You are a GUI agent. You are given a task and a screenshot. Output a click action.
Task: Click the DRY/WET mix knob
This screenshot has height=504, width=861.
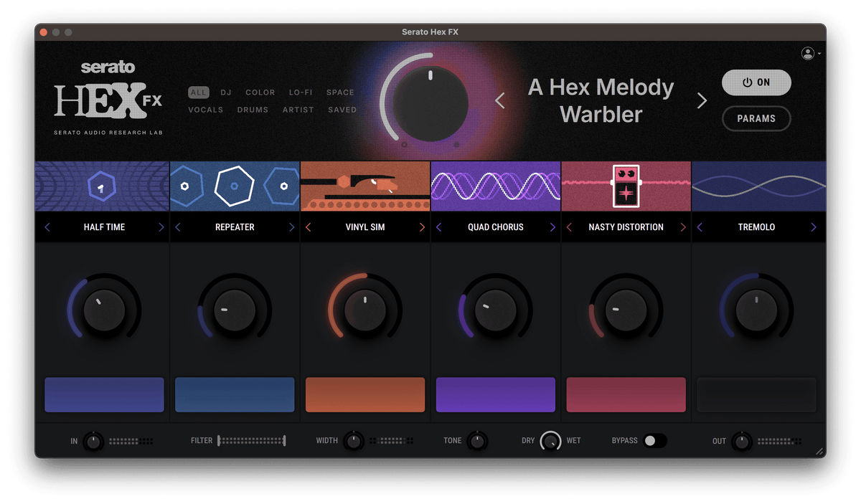[551, 441]
